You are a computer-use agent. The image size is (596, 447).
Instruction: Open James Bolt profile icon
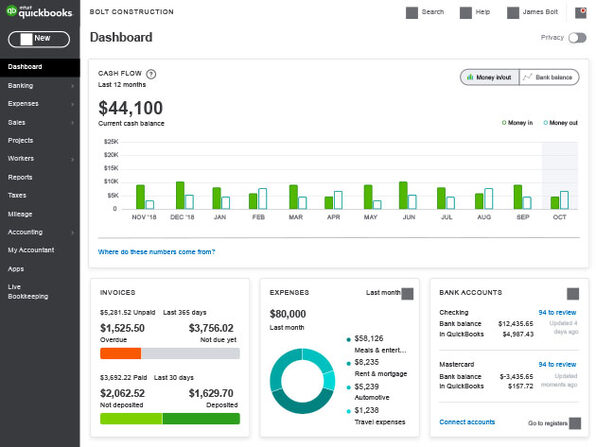pos(513,13)
